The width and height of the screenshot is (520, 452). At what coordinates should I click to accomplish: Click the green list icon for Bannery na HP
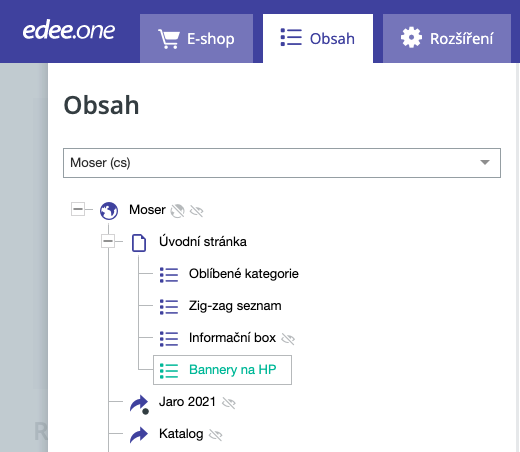pyautogui.click(x=169, y=371)
